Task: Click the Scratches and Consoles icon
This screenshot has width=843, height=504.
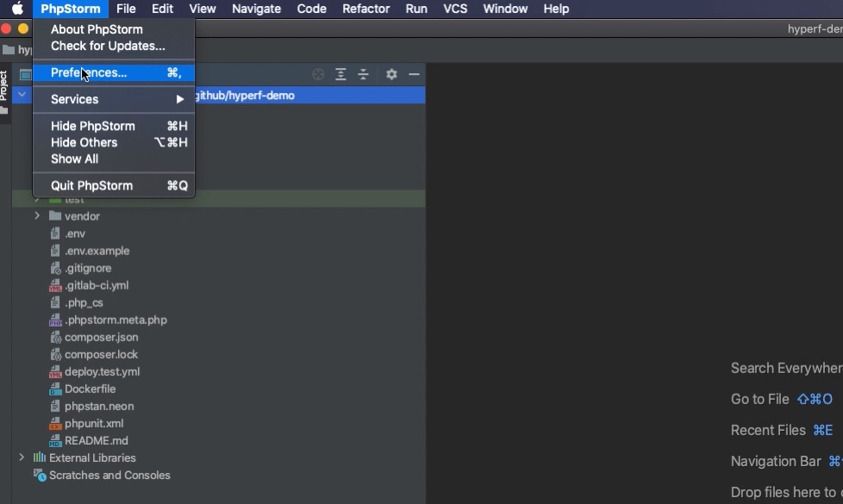Action: pos(40,475)
